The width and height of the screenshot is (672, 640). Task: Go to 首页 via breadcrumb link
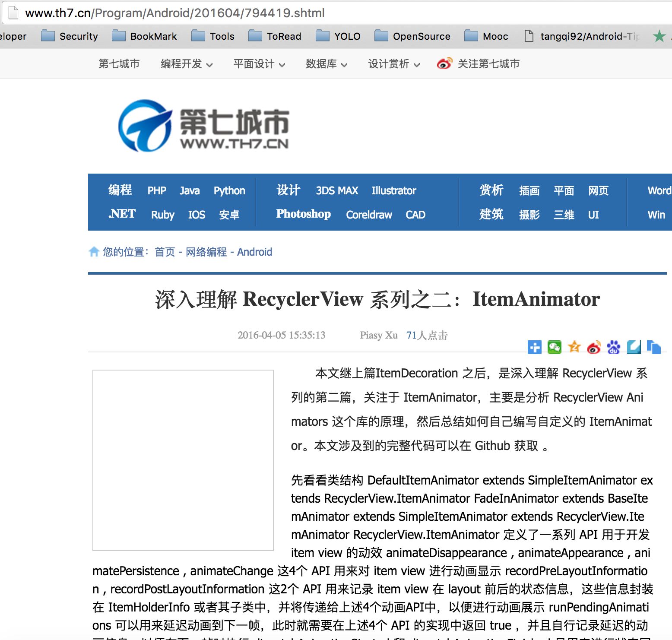[x=165, y=252]
